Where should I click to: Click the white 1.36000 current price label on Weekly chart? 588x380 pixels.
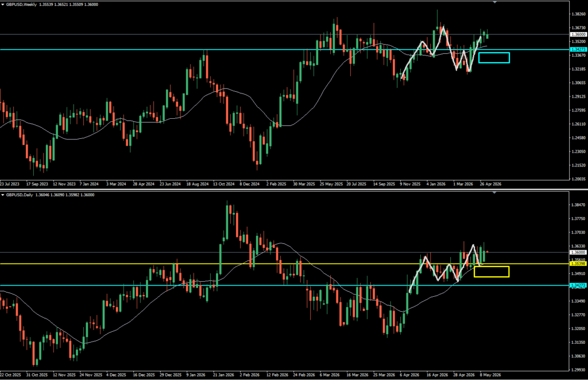pos(578,34)
